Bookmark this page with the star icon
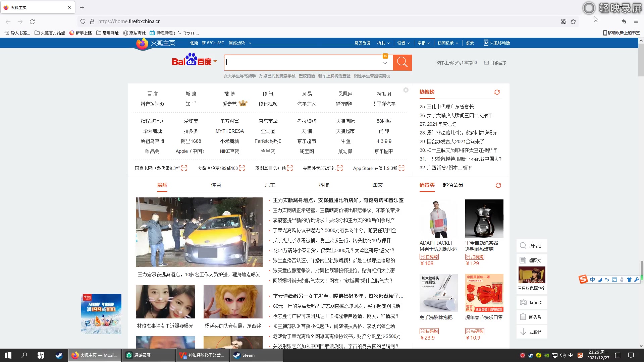The height and width of the screenshot is (362, 644). coord(573,21)
